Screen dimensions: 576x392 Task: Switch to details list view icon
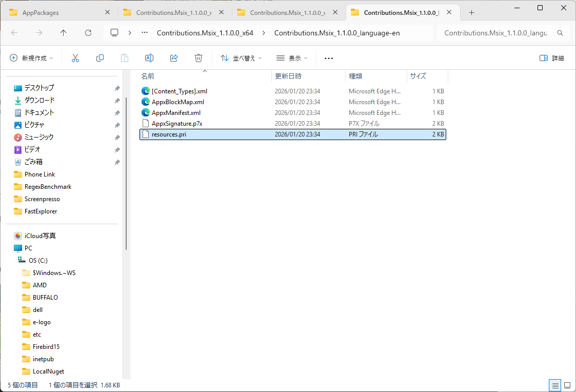click(555, 385)
